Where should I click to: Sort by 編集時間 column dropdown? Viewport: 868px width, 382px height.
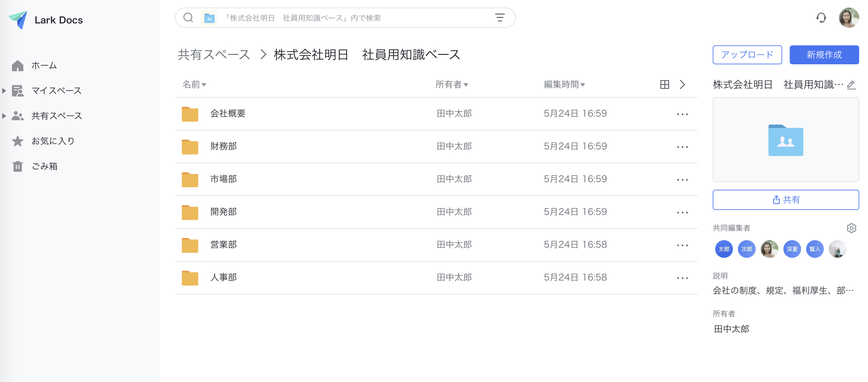coord(564,84)
